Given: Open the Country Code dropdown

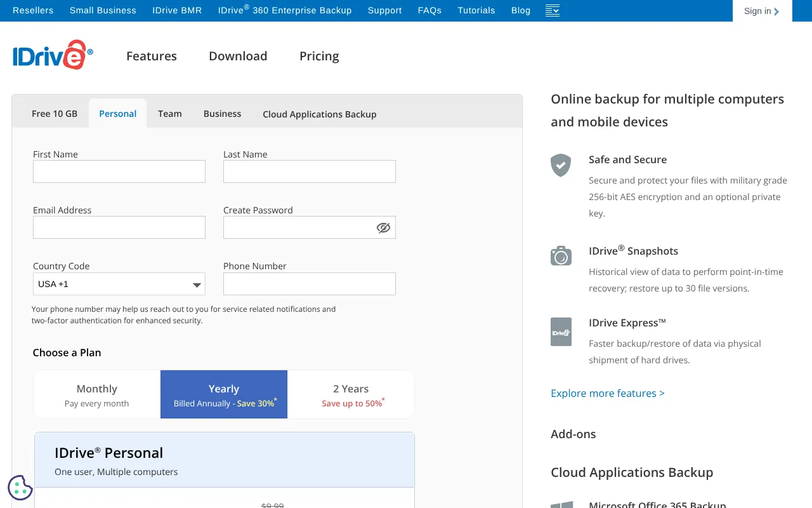Looking at the screenshot, I should click(119, 284).
